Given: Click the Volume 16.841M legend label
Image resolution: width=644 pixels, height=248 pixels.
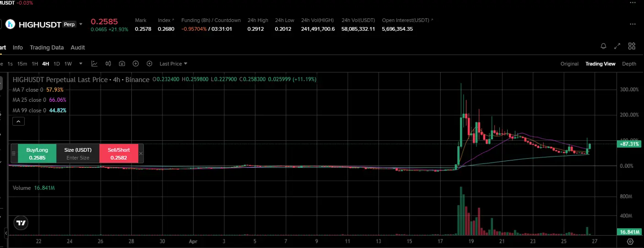Looking at the screenshot, I should tap(34, 188).
